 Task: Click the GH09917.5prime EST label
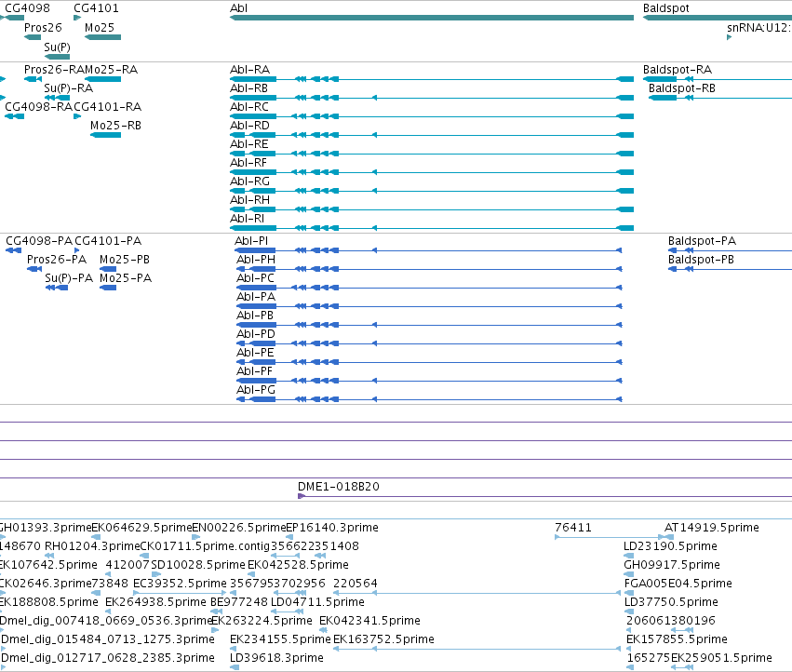pos(672,565)
